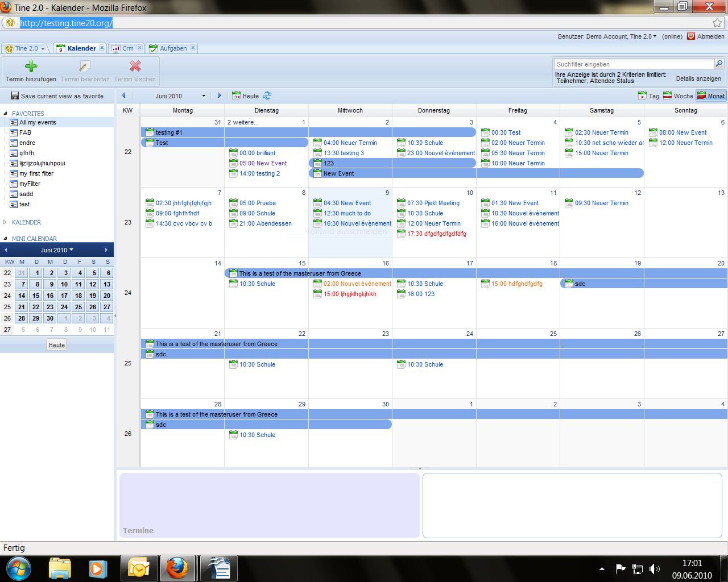728x582 pixels.
Task: Click the Suchfilter eingeben search field
Action: point(634,64)
